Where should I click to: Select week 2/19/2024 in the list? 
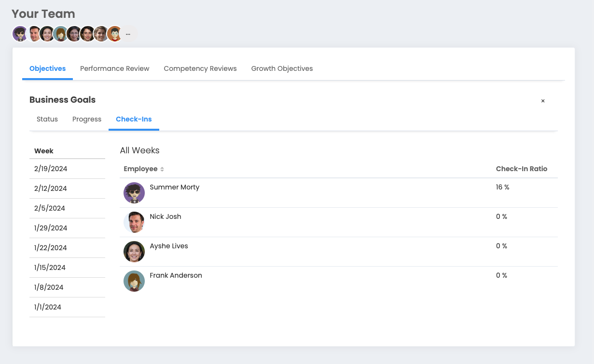coord(51,169)
